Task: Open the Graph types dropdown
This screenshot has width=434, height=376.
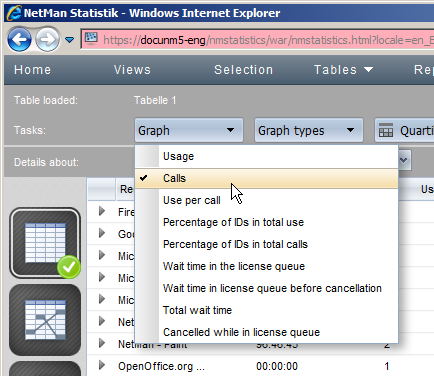Action: tap(309, 130)
